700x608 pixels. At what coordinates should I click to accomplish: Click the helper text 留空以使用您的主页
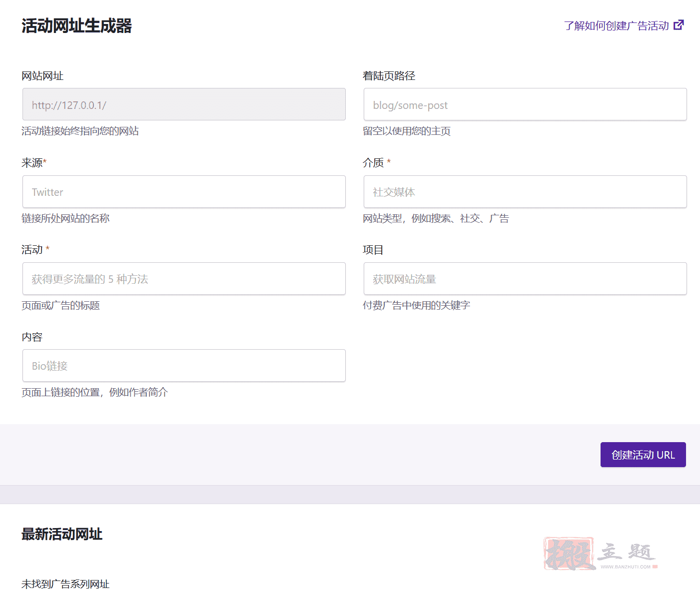[407, 131]
